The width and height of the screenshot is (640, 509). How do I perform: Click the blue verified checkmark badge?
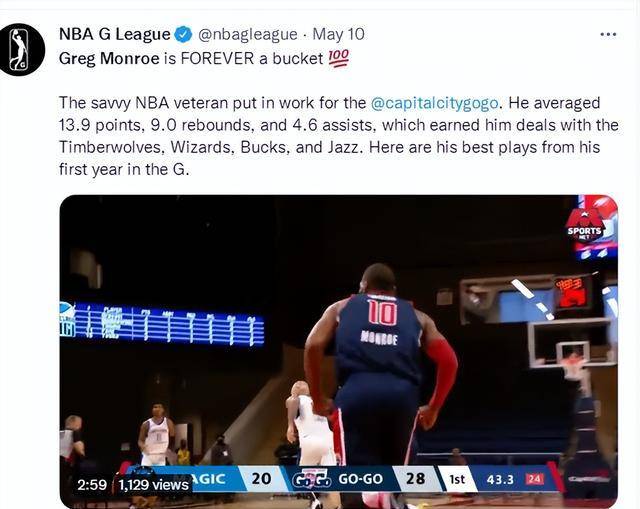(184, 34)
